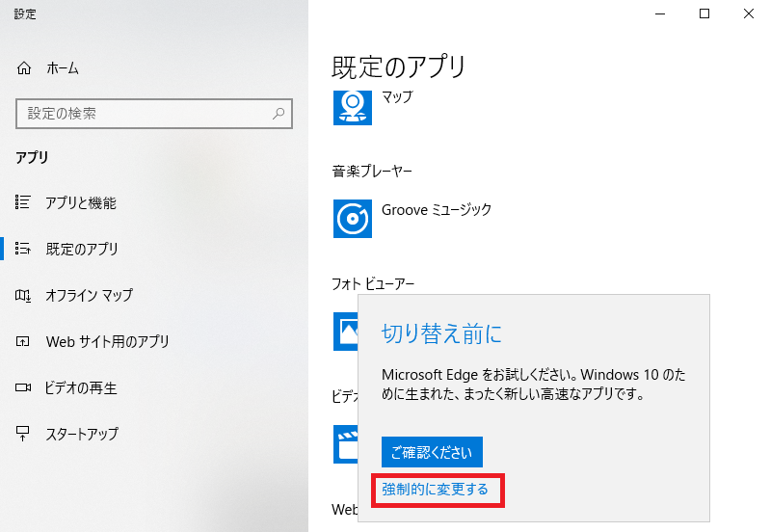Click the photo viewer app icon
This screenshot has height=532, width=770.
(x=346, y=332)
